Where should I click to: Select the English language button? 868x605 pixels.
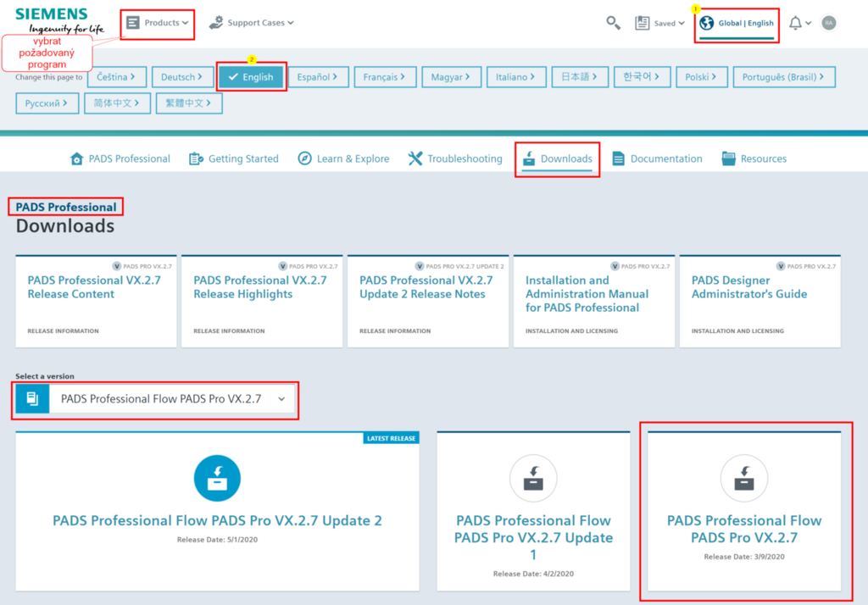(251, 77)
